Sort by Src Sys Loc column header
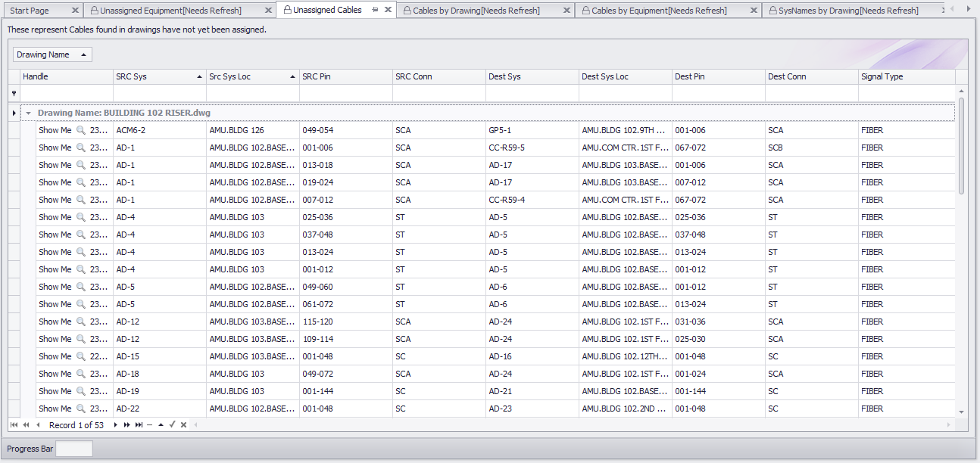This screenshot has height=463, width=980. click(252, 76)
